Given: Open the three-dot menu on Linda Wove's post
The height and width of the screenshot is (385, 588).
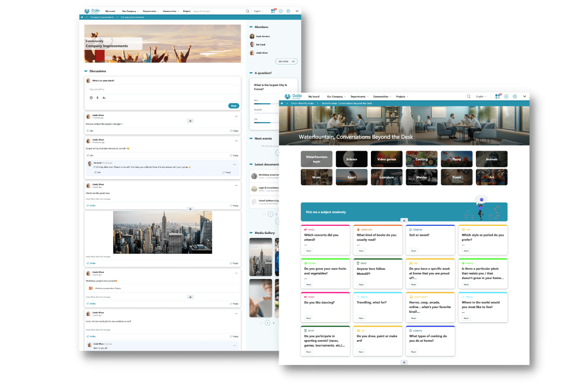Looking at the screenshot, I should [x=236, y=116].
